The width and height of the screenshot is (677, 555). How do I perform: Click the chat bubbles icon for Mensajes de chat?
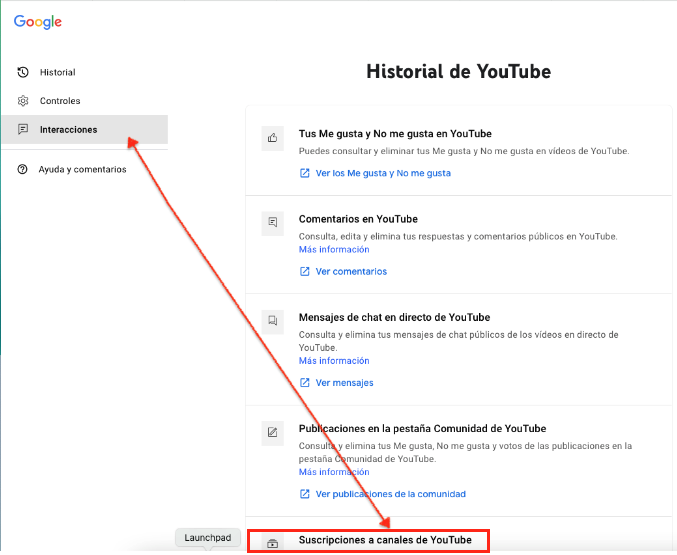coord(272,321)
